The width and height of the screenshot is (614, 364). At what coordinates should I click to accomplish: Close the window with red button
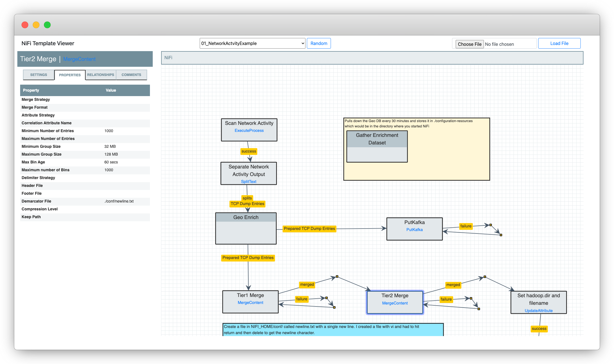(x=25, y=25)
